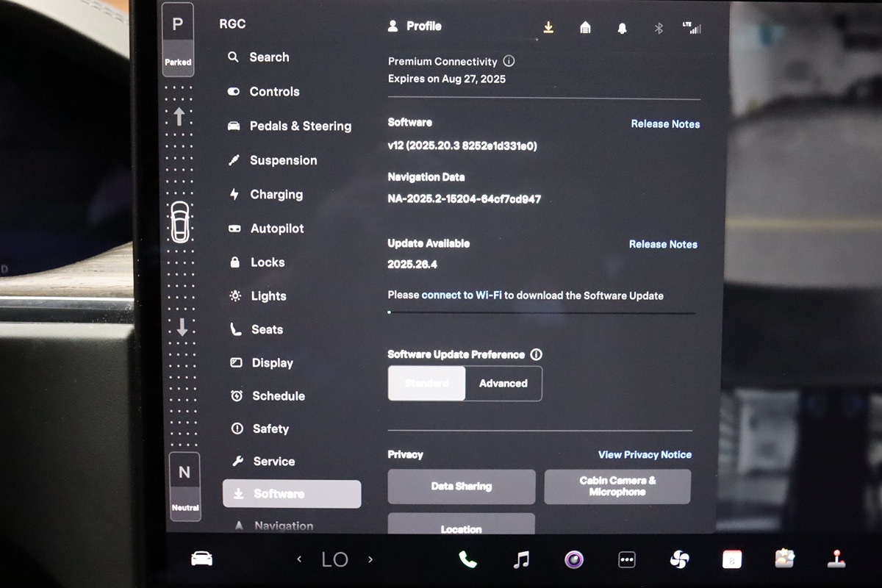Select the Software menu item

coord(292,494)
